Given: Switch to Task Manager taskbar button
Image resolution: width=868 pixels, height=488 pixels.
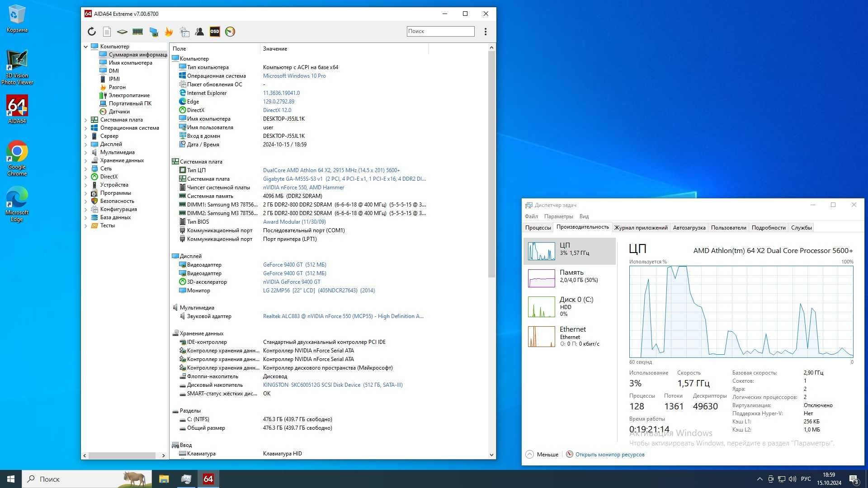Looking at the screenshot, I should 186,479.
